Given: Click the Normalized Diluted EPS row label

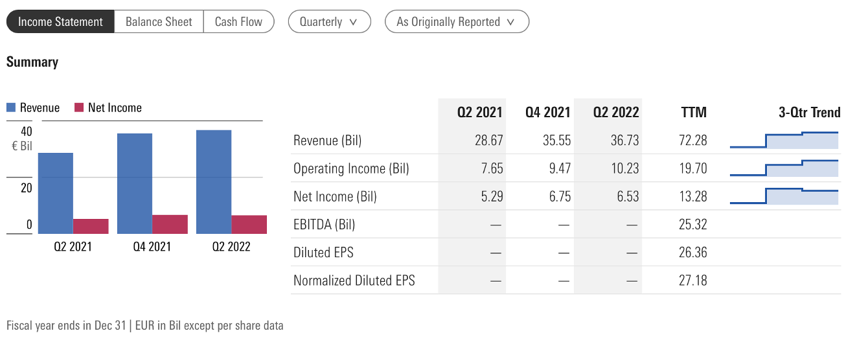Looking at the screenshot, I should pyautogui.click(x=354, y=280).
